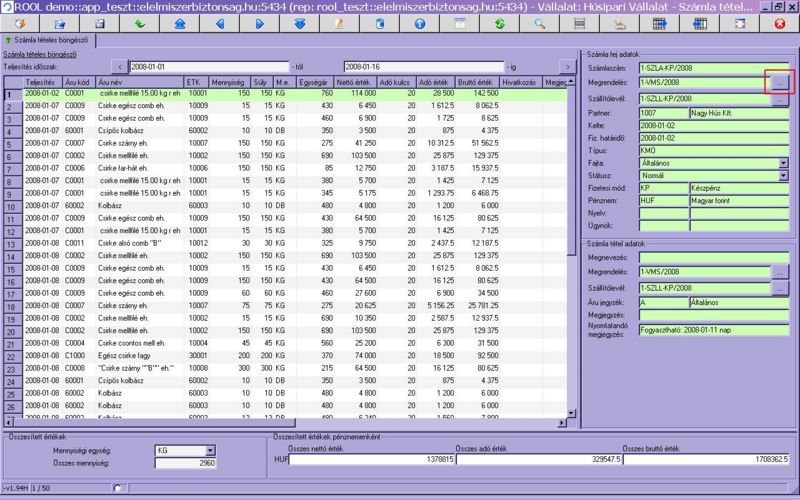
Task: Click the green refresh icon in toolbar center
Action: pyautogui.click(x=499, y=23)
